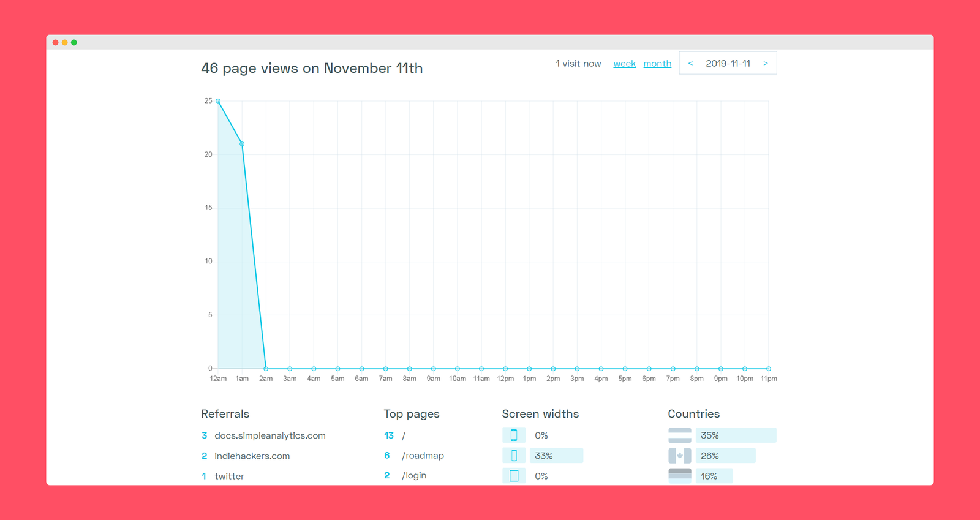The width and height of the screenshot is (980, 520).
Task: Click the 12pm data point on chart
Action: coord(505,369)
